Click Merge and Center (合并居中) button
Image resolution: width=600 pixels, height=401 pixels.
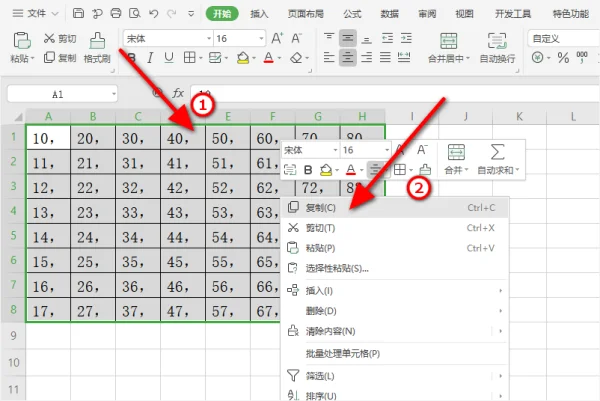(x=448, y=48)
